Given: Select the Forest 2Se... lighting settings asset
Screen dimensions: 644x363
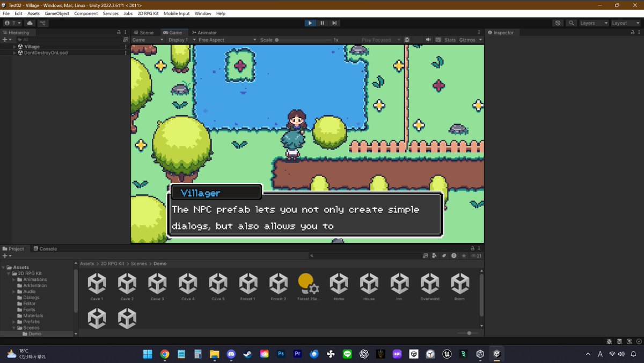Looking at the screenshot, I should pos(309,287).
